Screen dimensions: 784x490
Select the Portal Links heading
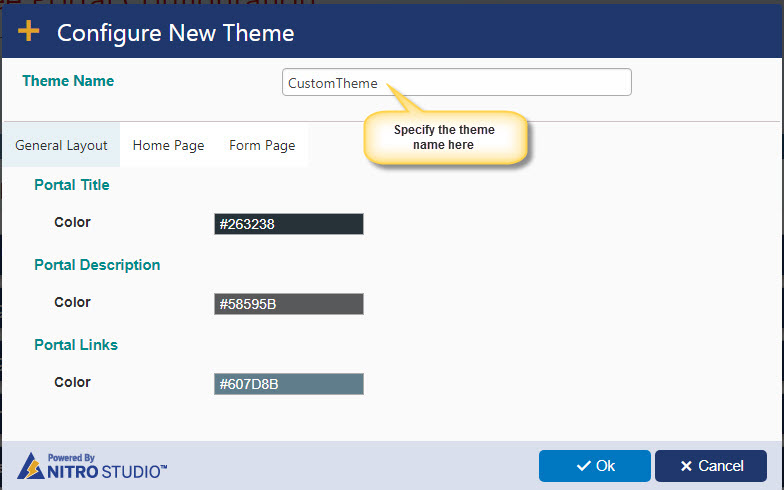[x=76, y=345]
